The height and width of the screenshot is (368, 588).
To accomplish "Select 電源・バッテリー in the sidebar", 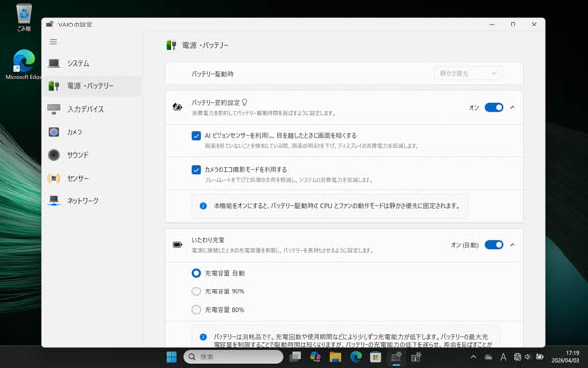I will click(92, 86).
